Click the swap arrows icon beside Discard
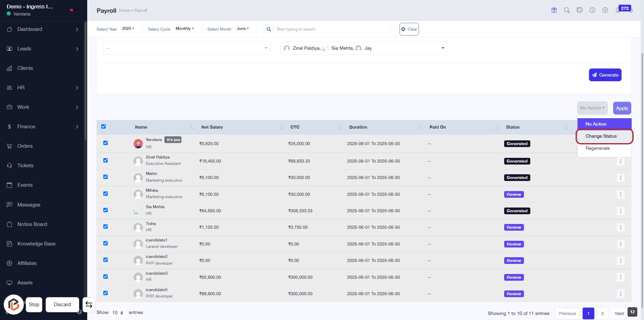 89,305
